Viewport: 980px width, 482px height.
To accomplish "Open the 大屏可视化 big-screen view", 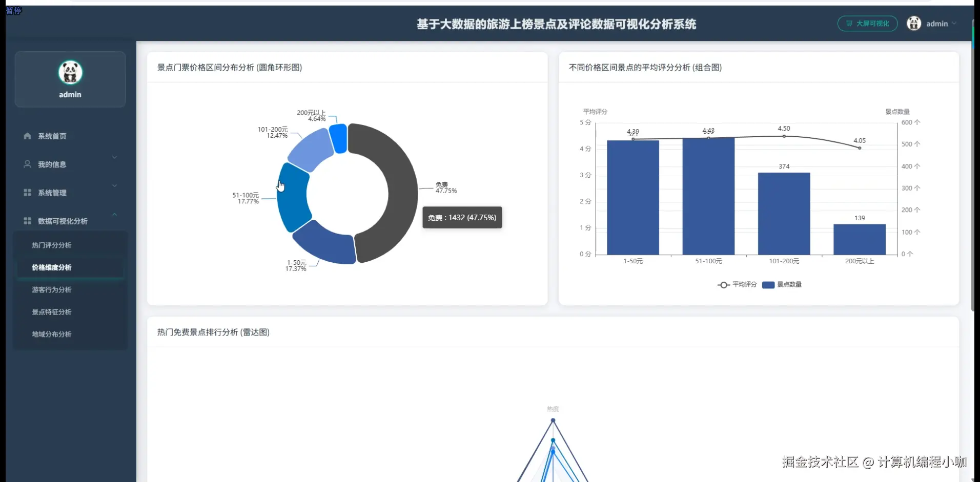I will click(x=867, y=24).
